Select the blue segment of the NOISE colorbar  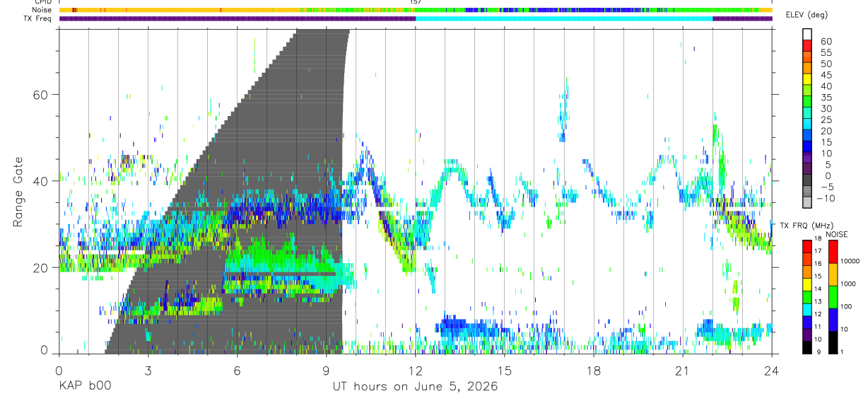[x=833, y=319]
